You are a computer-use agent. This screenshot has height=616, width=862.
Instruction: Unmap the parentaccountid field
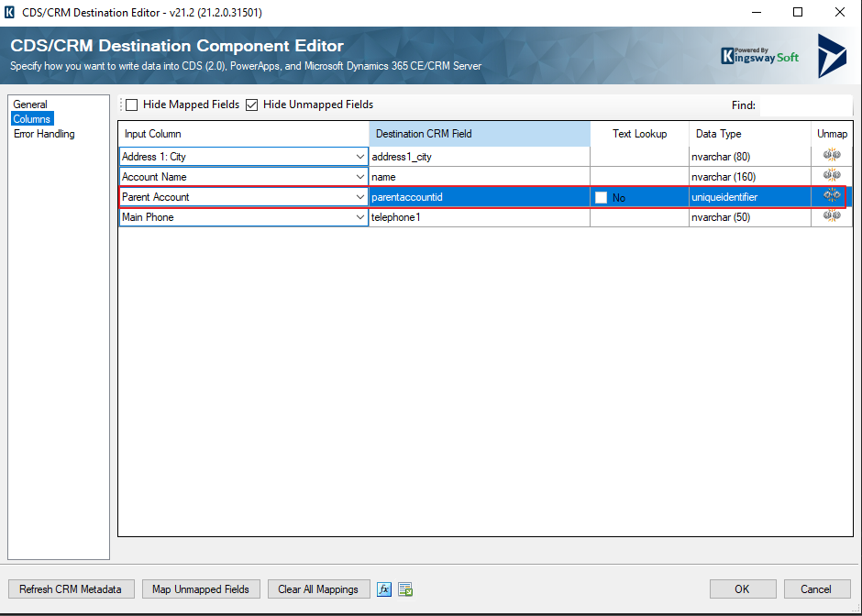[x=832, y=196]
